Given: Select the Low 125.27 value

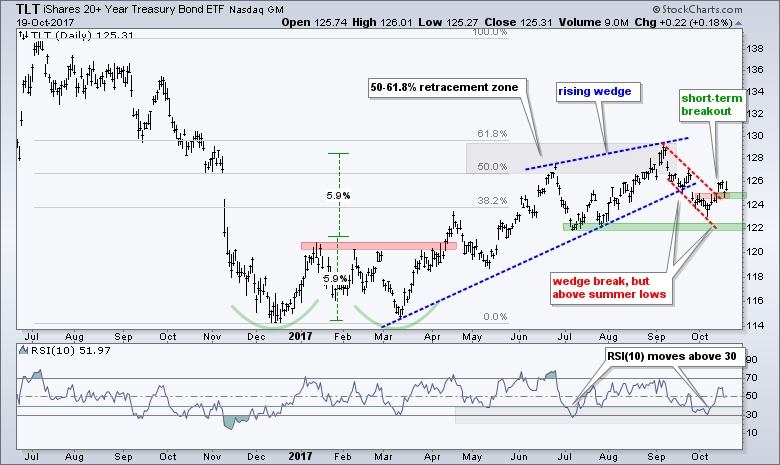Looking at the screenshot, I should point(448,22).
